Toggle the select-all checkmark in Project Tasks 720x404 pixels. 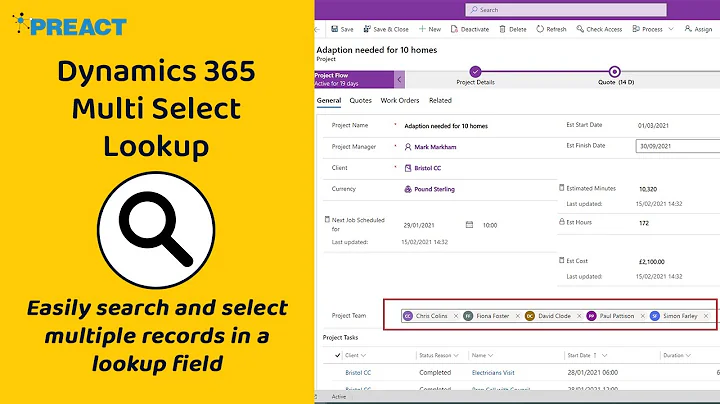(338, 355)
